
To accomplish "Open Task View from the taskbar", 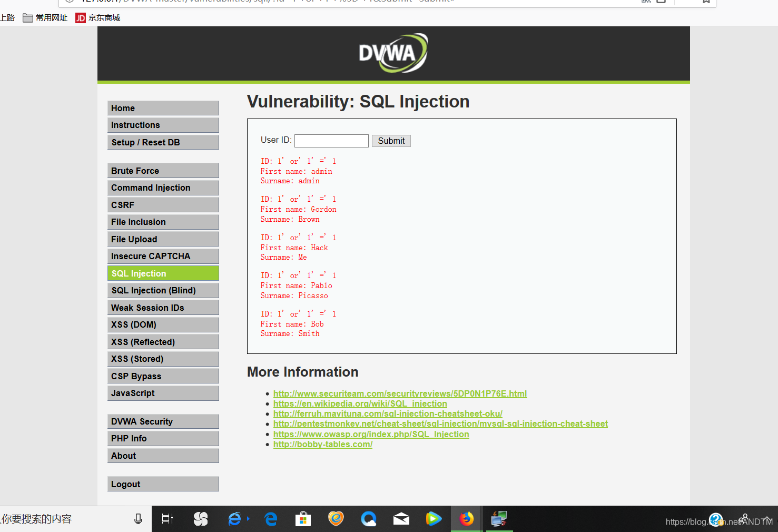I will pos(168,519).
